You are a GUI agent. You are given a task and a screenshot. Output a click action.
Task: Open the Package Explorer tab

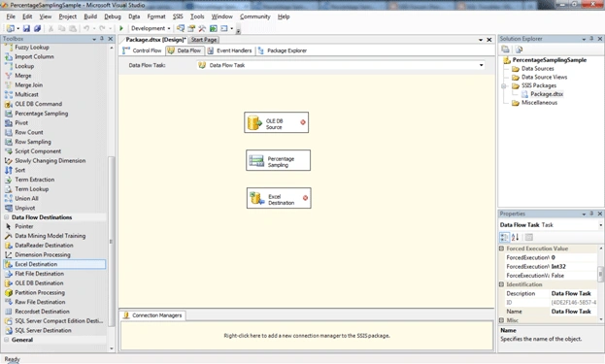point(283,50)
